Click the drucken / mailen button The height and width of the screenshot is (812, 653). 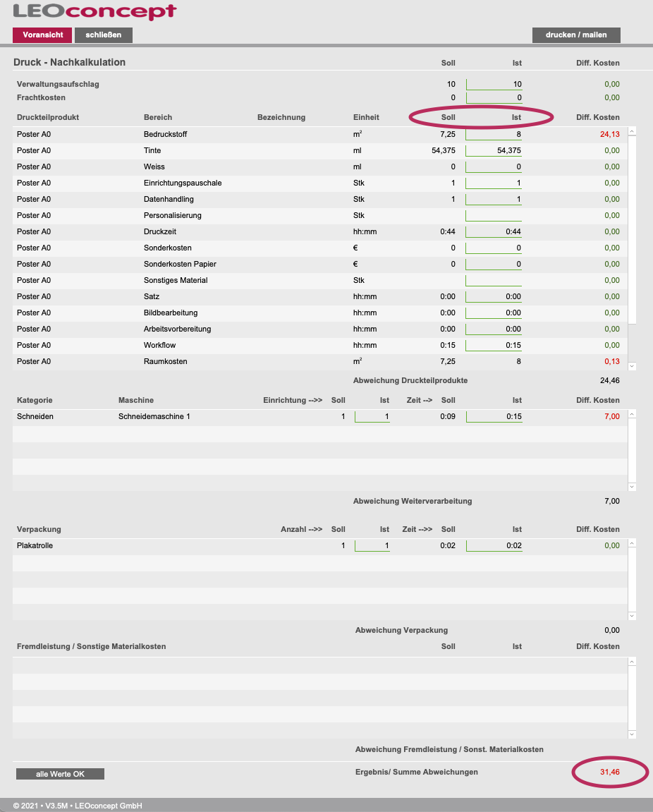[575, 35]
